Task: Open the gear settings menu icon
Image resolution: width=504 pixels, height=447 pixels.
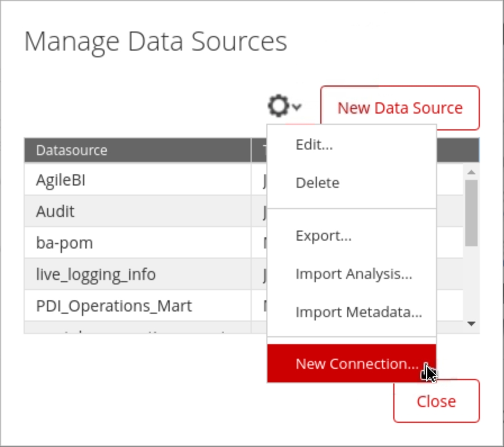Action: [x=279, y=106]
